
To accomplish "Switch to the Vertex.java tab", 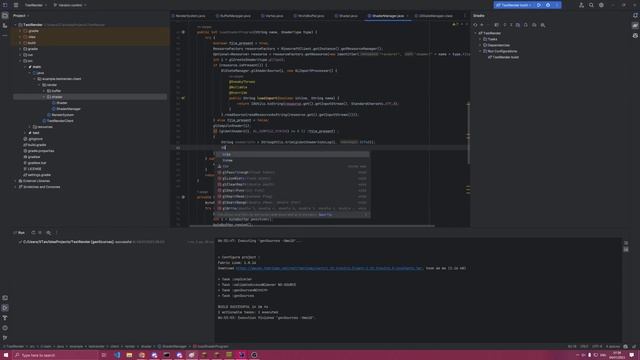I will tap(272, 16).
